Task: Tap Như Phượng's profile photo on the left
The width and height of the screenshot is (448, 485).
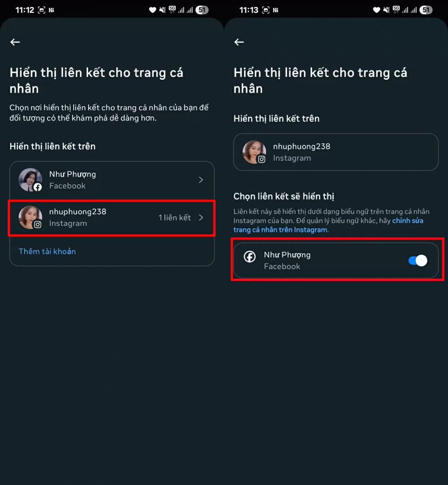Action: click(x=30, y=180)
